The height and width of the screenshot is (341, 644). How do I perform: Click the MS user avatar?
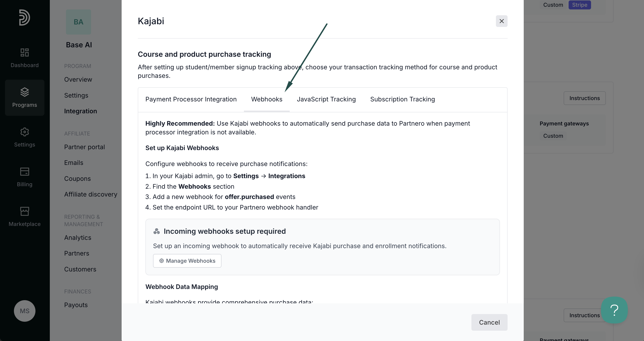click(24, 311)
